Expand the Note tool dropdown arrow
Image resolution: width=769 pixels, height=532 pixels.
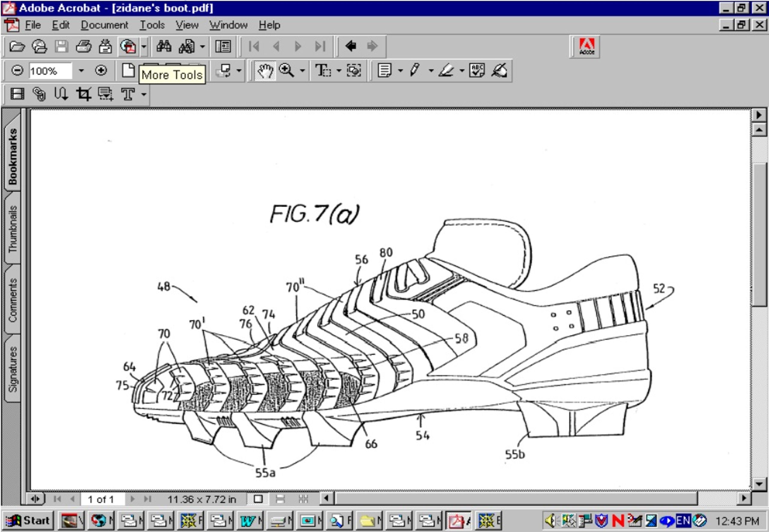tap(400, 71)
